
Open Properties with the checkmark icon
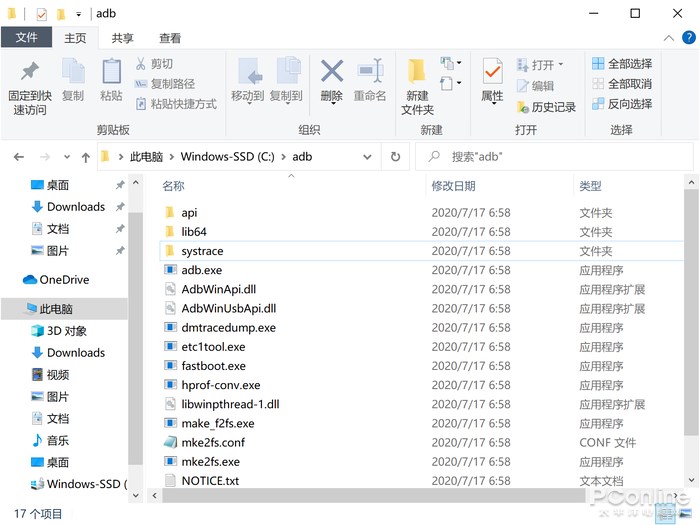[x=492, y=71]
